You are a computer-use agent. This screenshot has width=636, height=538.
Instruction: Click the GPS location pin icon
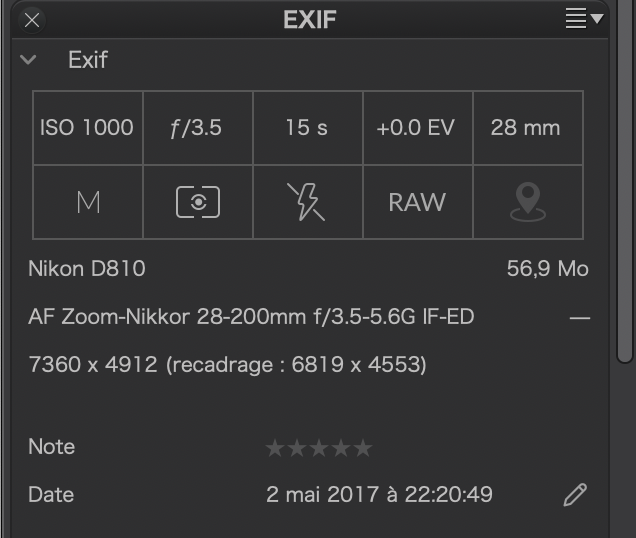tap(527, 202)
